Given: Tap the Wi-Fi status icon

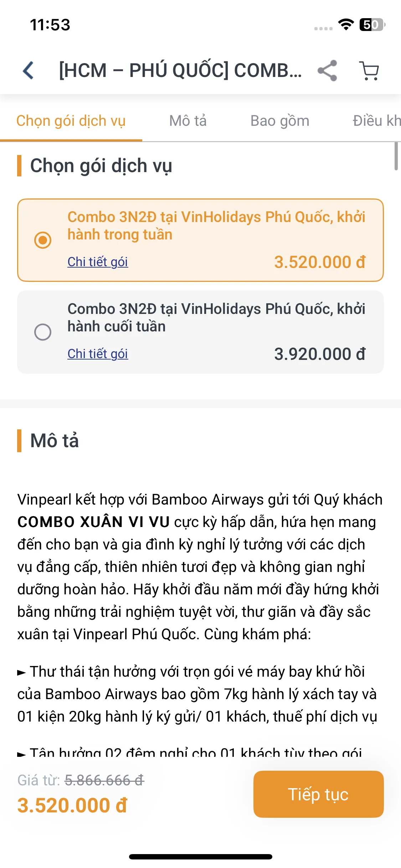Looking at the screenshot, I should 346,25.
